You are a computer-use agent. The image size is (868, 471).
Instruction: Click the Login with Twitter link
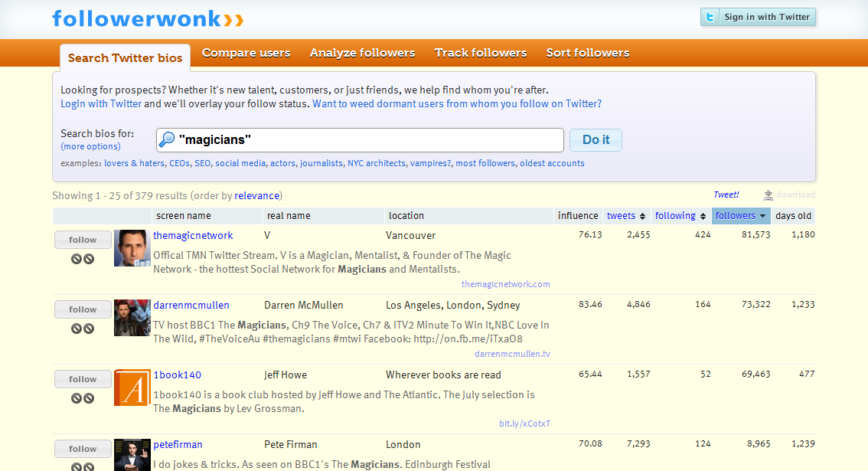click(101, 103)
